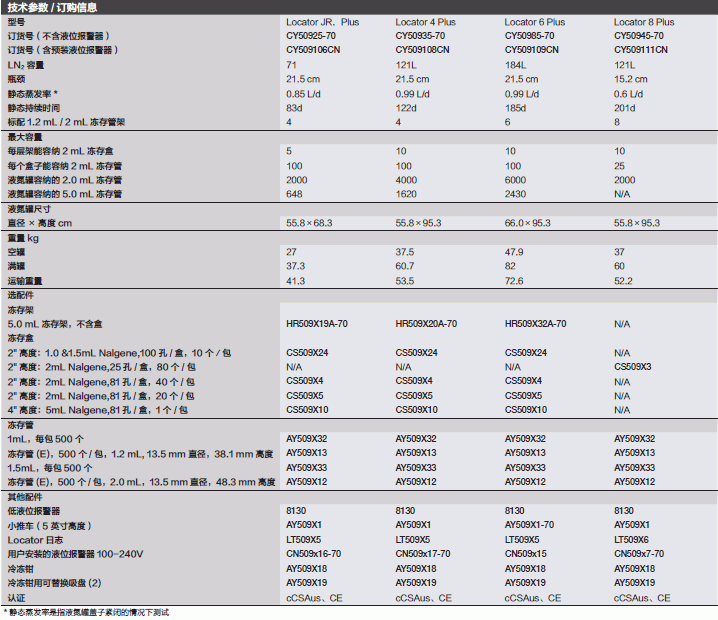Image resolution: width=718 pixels, height=620 pixels.
Task: Click order number CY50985-70
Action: 529,36
